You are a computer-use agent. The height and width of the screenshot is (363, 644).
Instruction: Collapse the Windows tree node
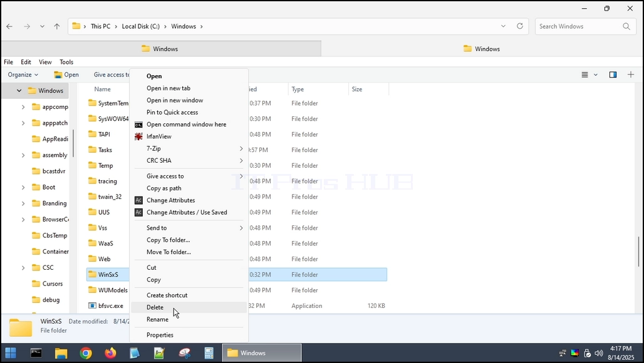(19, 91)
